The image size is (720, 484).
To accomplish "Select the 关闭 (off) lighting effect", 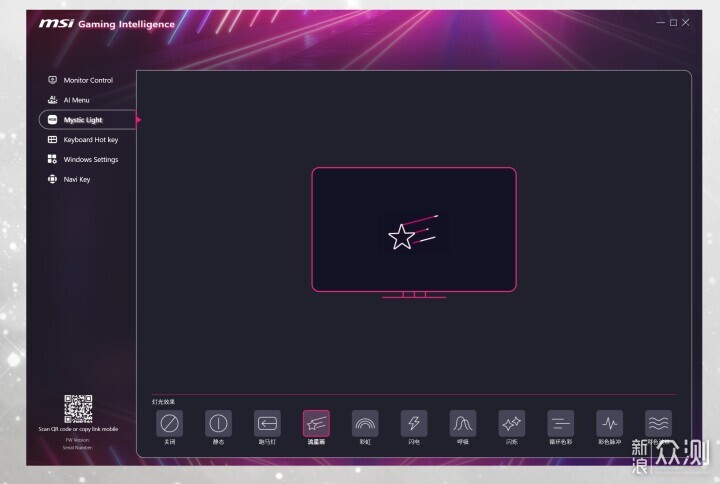I will click(169, 423).
